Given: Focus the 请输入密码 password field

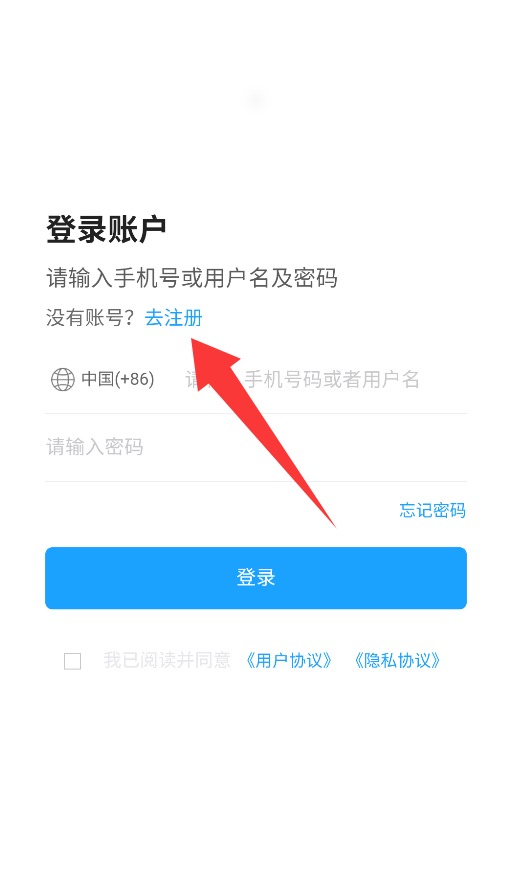Looking at the screenshot, I should tap(256, 447).
